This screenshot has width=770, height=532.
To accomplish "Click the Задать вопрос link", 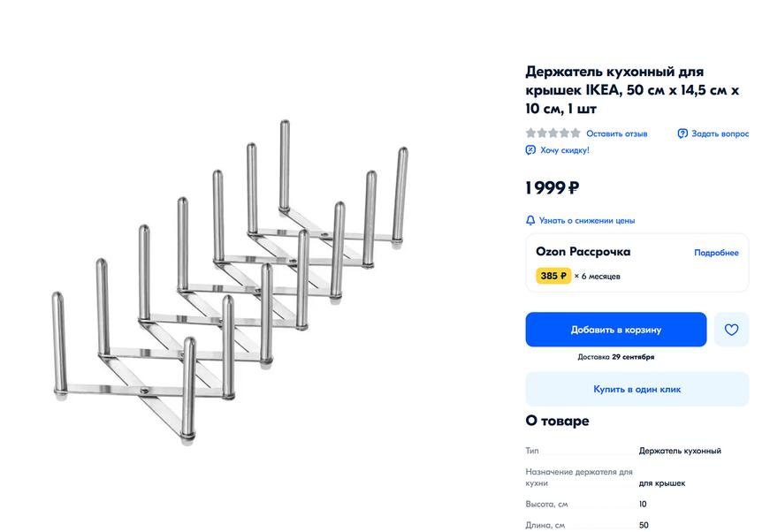I will click(720, 133).
